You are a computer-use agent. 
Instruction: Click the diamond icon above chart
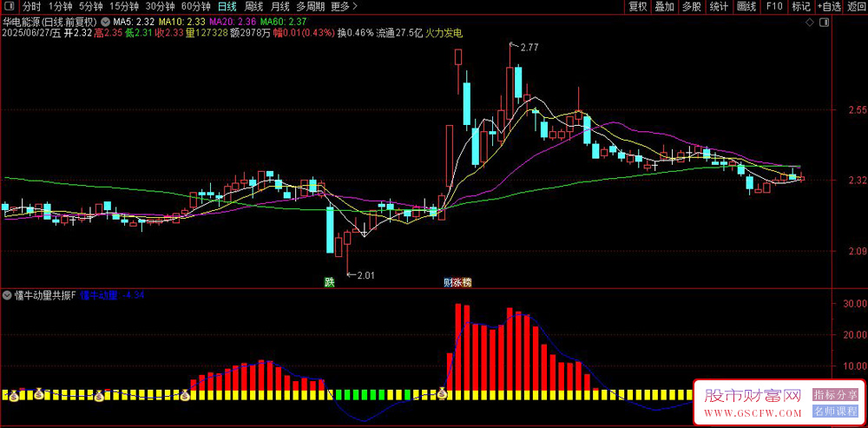click(x=809, y=23)
